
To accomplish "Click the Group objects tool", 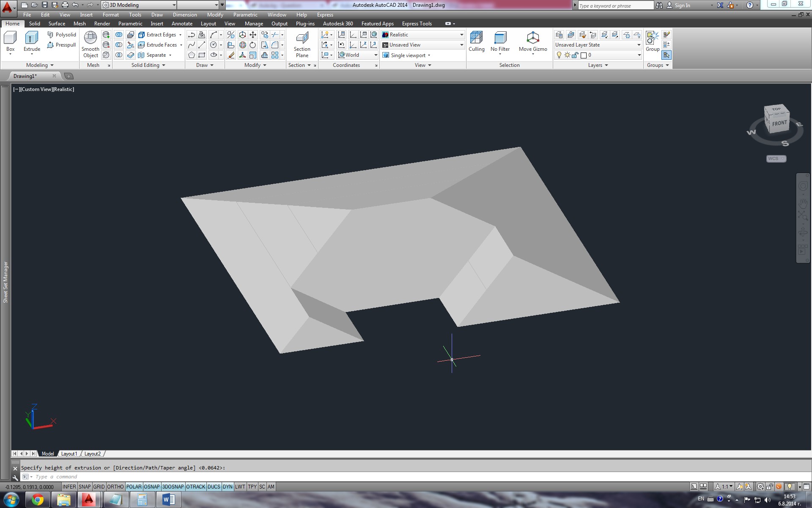I will (653, 41).
